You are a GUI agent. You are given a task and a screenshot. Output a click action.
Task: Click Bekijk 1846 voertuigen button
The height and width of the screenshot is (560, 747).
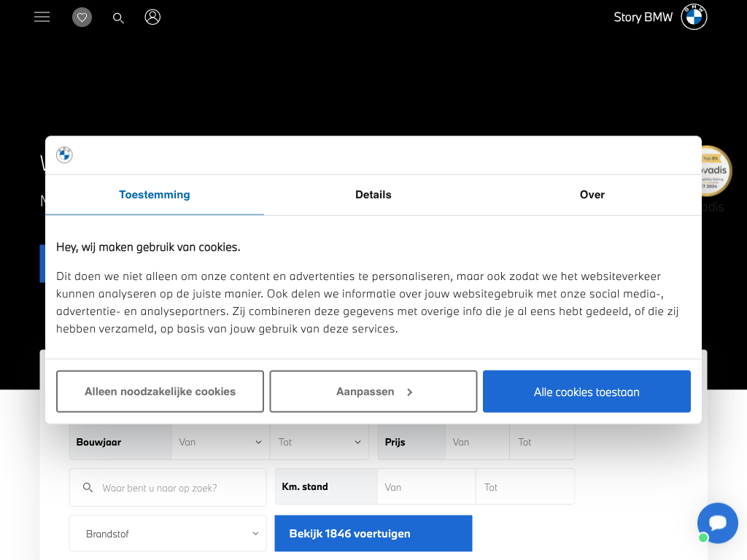pos(373,534)
